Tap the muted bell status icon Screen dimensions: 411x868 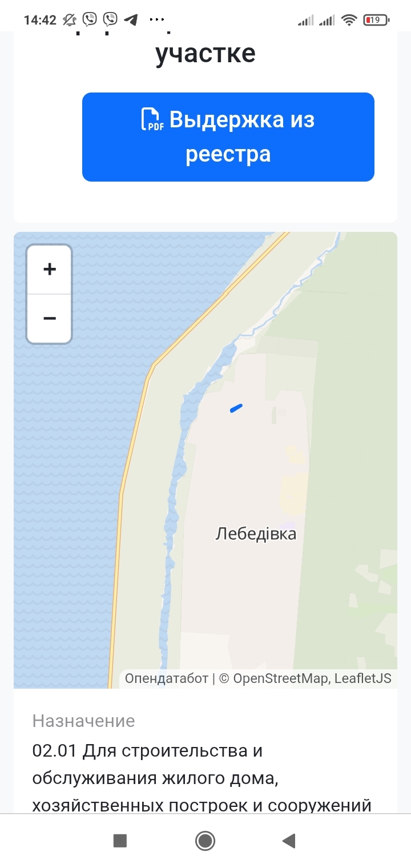70,20
